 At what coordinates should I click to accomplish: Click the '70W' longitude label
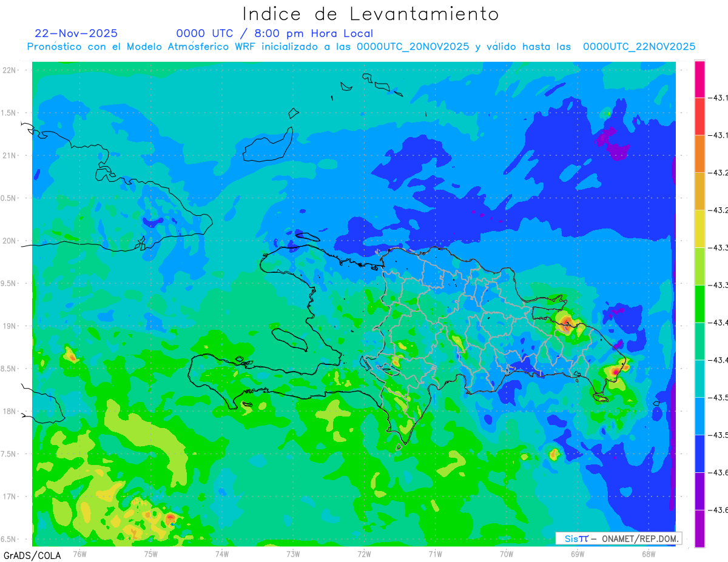pos(507,554)
